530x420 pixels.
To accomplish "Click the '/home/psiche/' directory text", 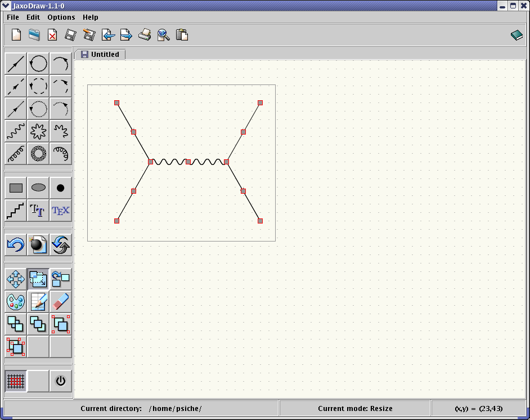I will [176, 409].
